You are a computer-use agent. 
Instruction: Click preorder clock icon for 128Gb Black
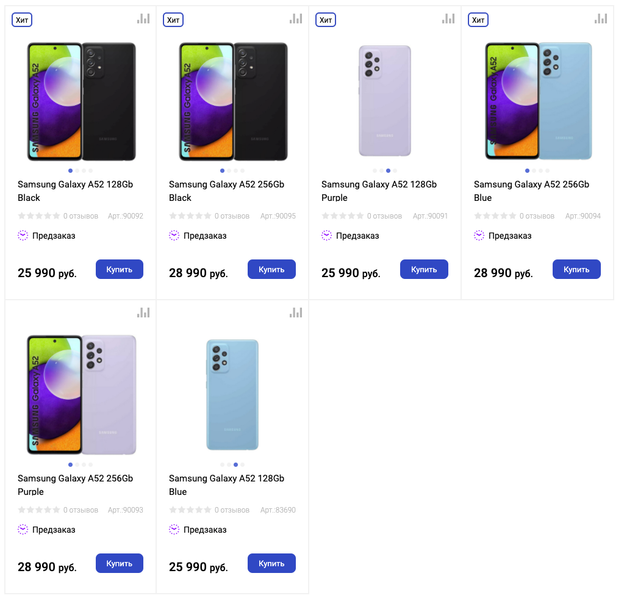point(23,236)
